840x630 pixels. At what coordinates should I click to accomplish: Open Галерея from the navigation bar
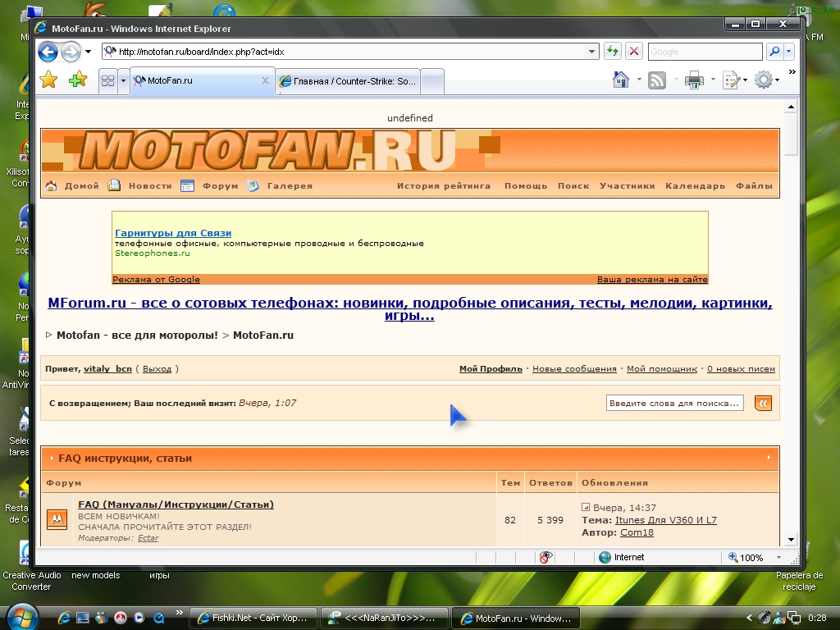pyautogui.click(x=290, y=186)
